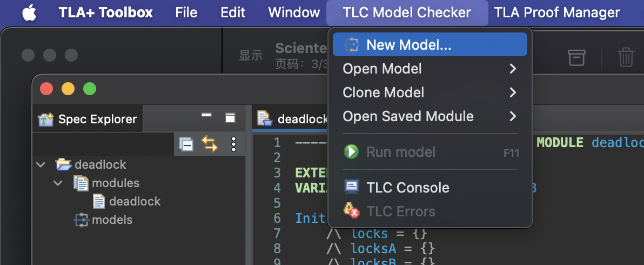Click the TLC Errors icon
644x265 pixels.
point(351,211)
